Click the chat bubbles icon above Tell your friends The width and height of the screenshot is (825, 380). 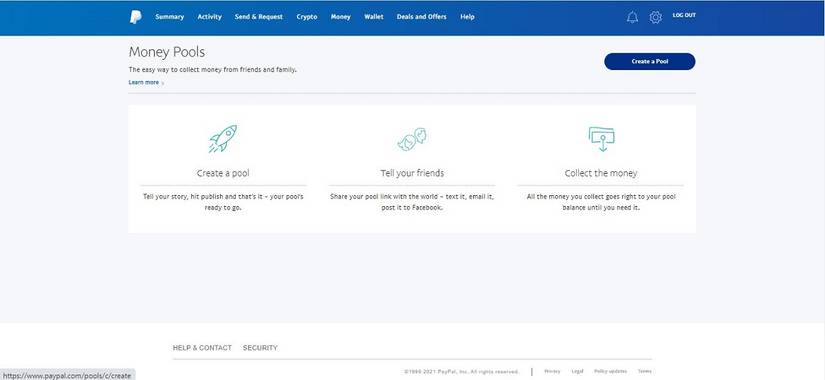[412, 139]
